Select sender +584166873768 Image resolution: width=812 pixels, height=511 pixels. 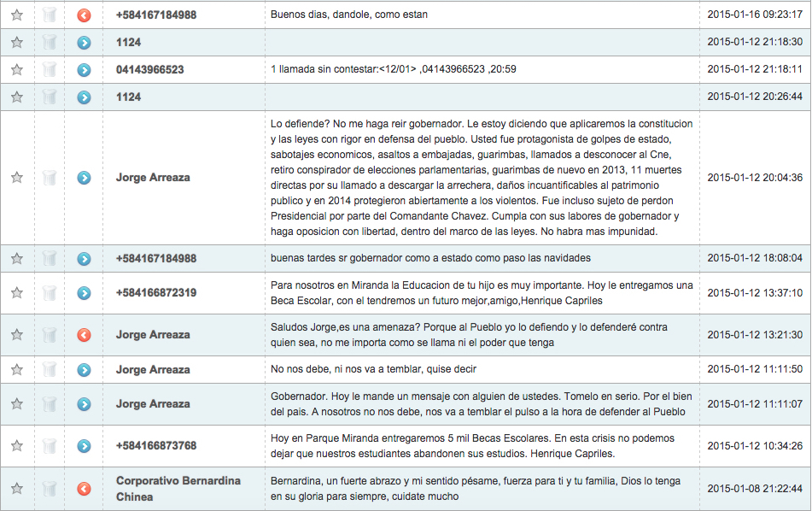tap(156, 446)
